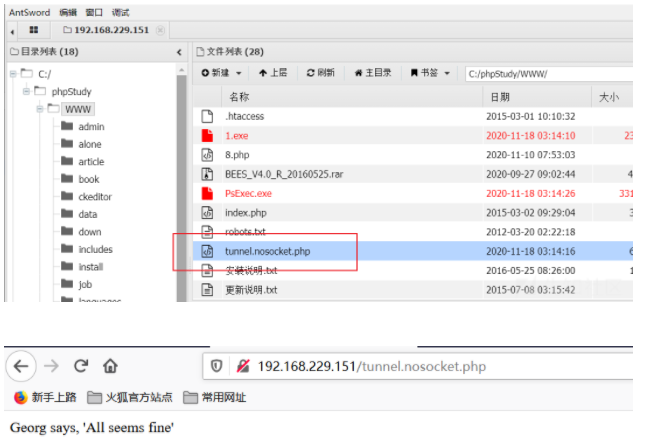Select the includes folder in tree
Screen dimensions: 649x438
coord(95,249)
